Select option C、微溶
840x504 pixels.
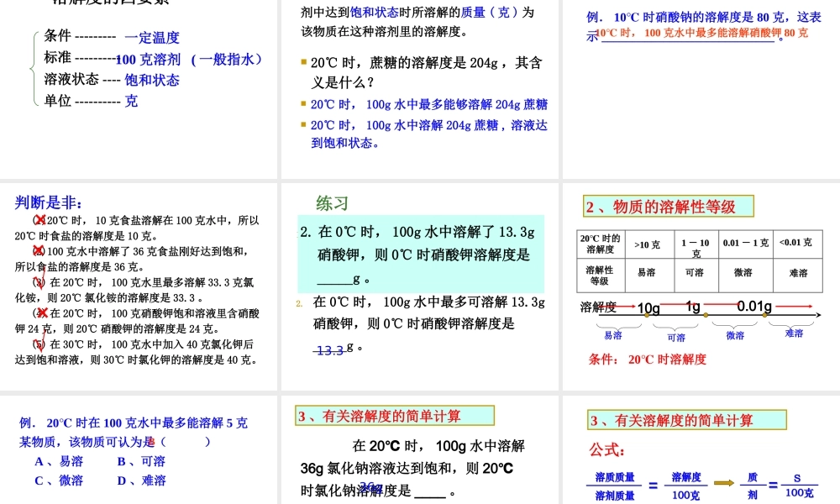(59, 481)
